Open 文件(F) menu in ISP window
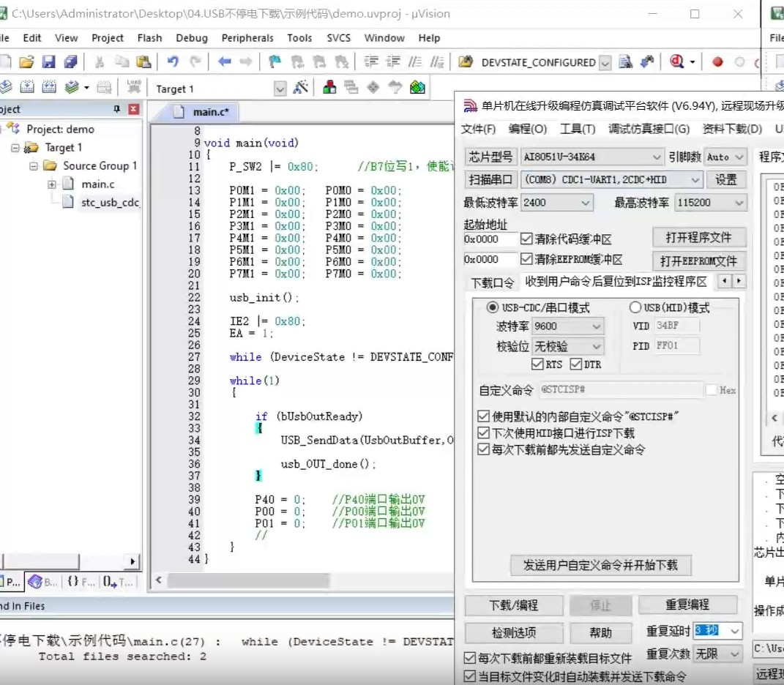The image size is (784, 685). point(478,129)
